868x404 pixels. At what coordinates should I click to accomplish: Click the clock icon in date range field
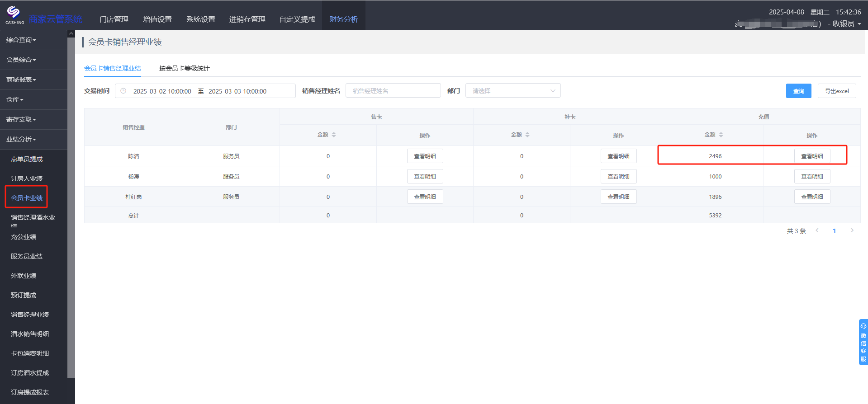tap(123, 91)
